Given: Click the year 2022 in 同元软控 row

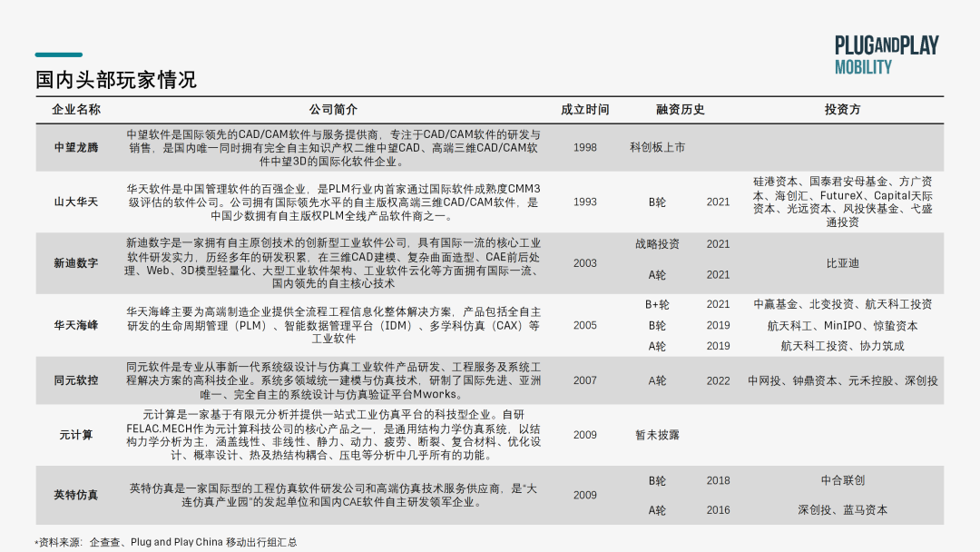Looking at the screenshot, I should tap(718, 380).
